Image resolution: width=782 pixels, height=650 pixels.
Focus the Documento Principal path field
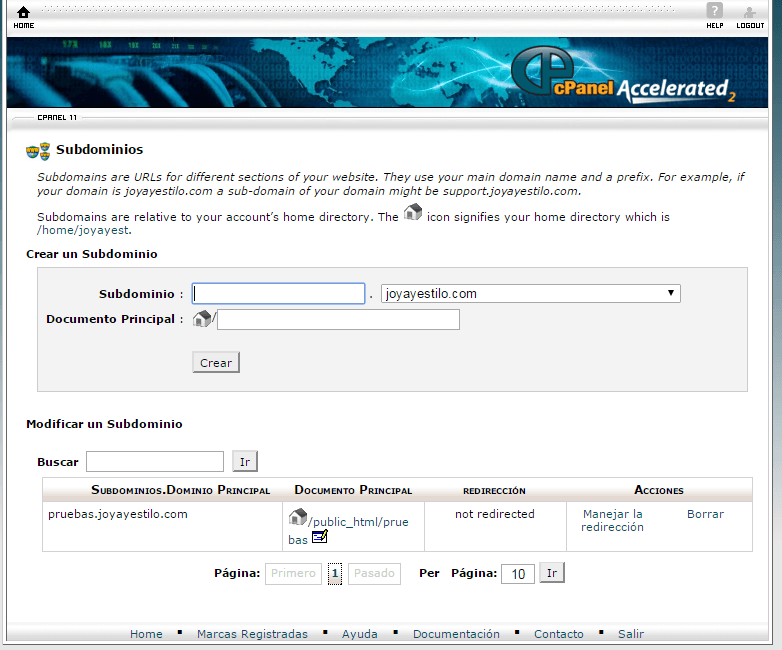pos(338,319)
